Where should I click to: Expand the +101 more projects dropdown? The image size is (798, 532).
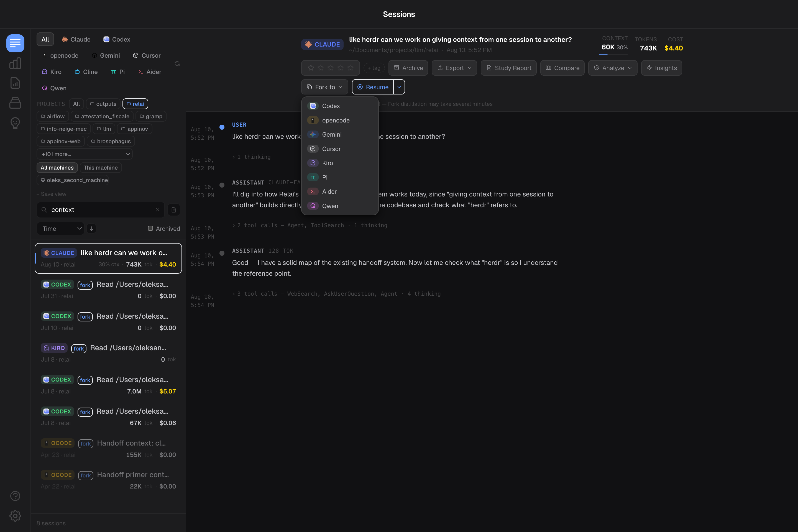pos(85,154)
